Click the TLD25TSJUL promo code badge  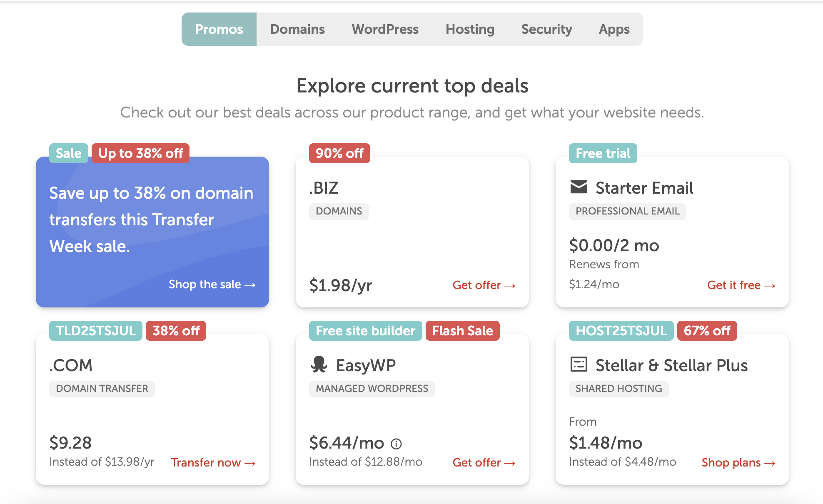(96, 331)
